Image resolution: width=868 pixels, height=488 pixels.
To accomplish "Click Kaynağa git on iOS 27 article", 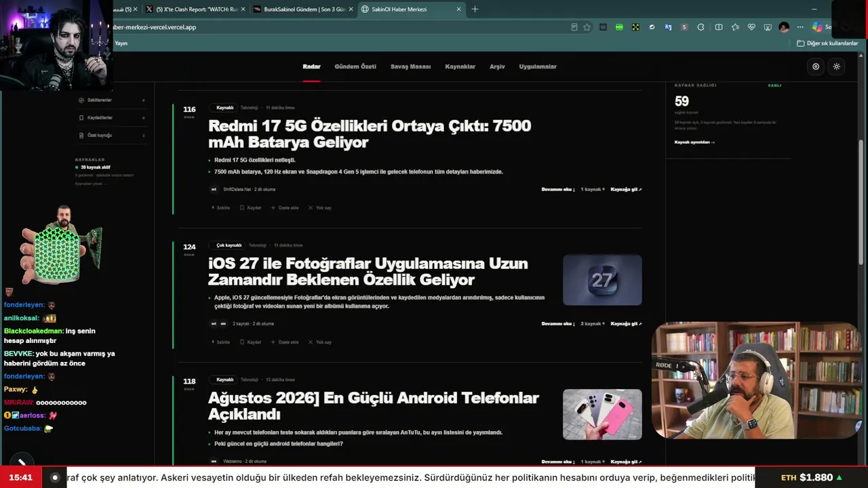I will point(626,324).
